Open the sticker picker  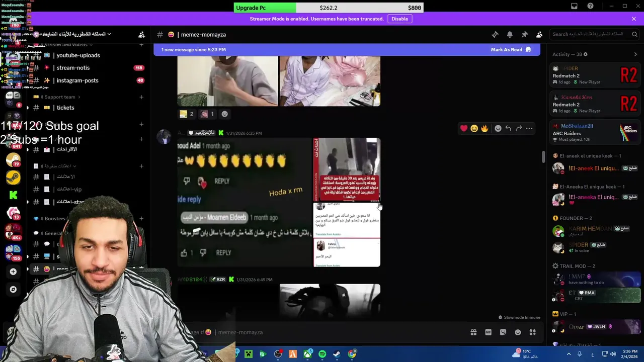503,332
